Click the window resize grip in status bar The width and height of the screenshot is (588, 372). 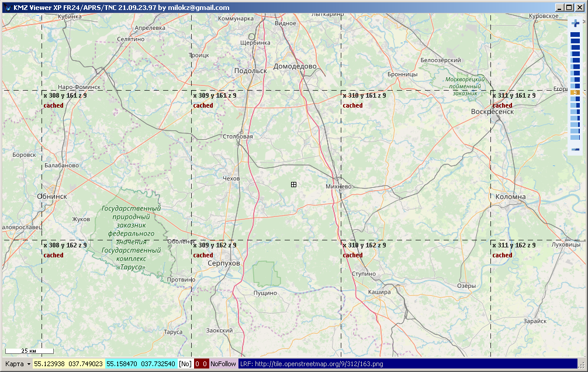[582, 364]
